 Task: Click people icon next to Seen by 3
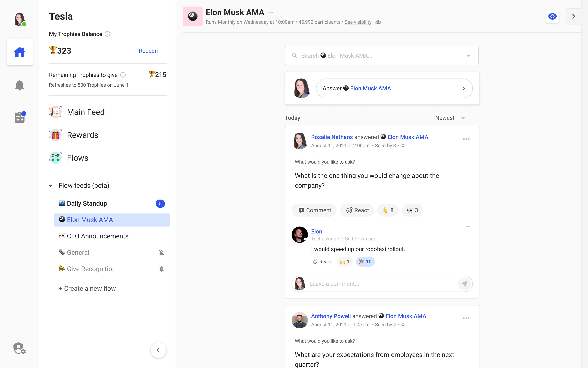pos(403,146)
